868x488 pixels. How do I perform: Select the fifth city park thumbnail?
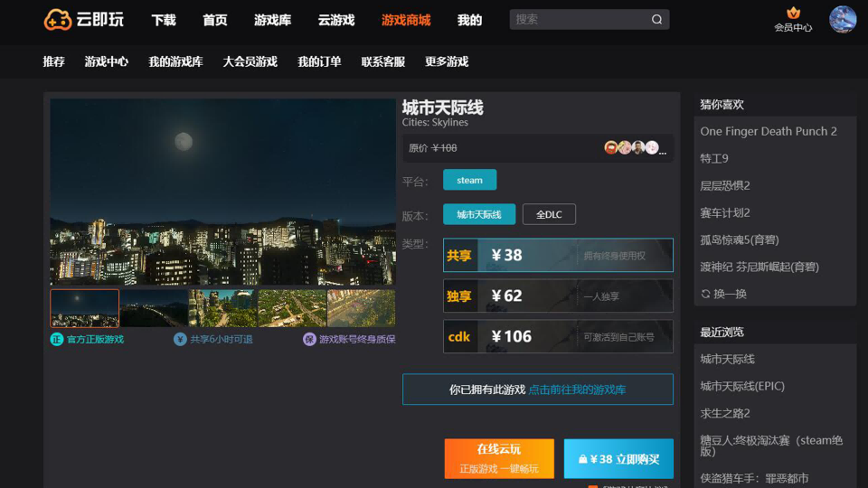[x=362, y=308]
